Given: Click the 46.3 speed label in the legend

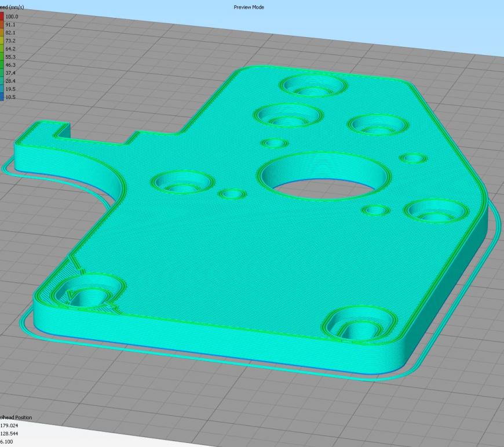Looking at the screenshot, I should (x=12, y=65).
